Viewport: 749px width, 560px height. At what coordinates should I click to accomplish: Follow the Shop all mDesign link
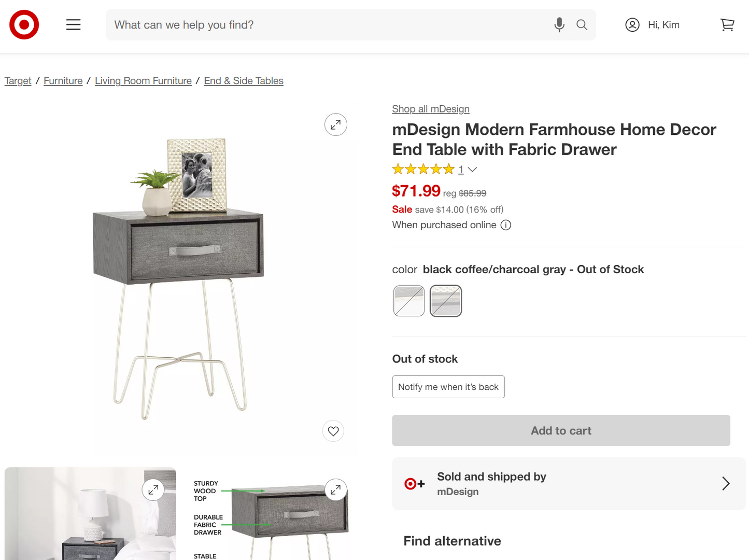[430, 109]
